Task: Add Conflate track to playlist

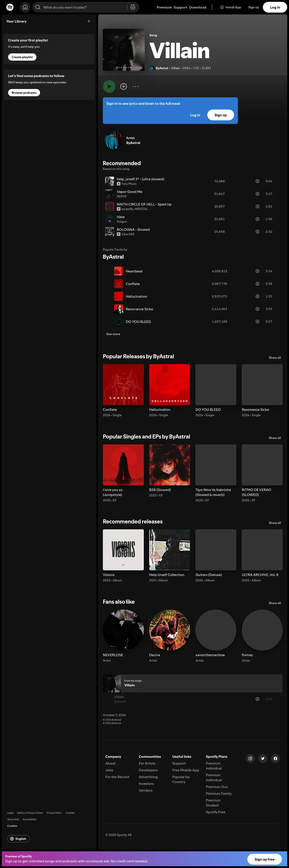Action: pyautogui.click(x=257, y=284)
